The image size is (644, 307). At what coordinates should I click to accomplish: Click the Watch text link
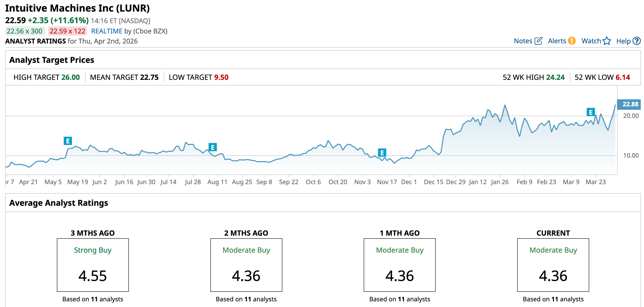591,41
